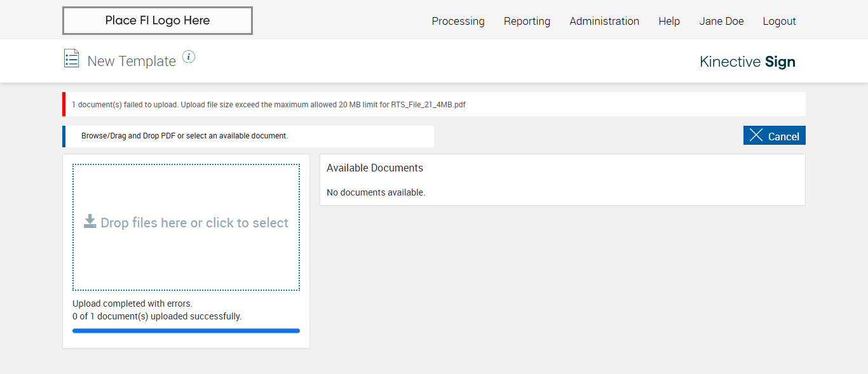Click the Browse/Drag and Drop PDF instruction banner
The height and width of the screenshot is (374, 868).
point(185,136)
